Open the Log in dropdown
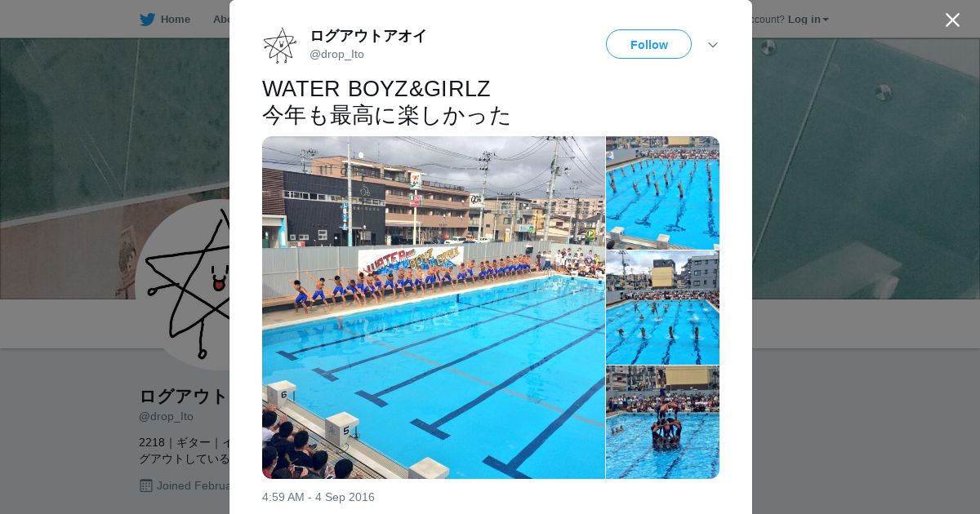This screenshot has width=980, height=514. coord(808,20)
